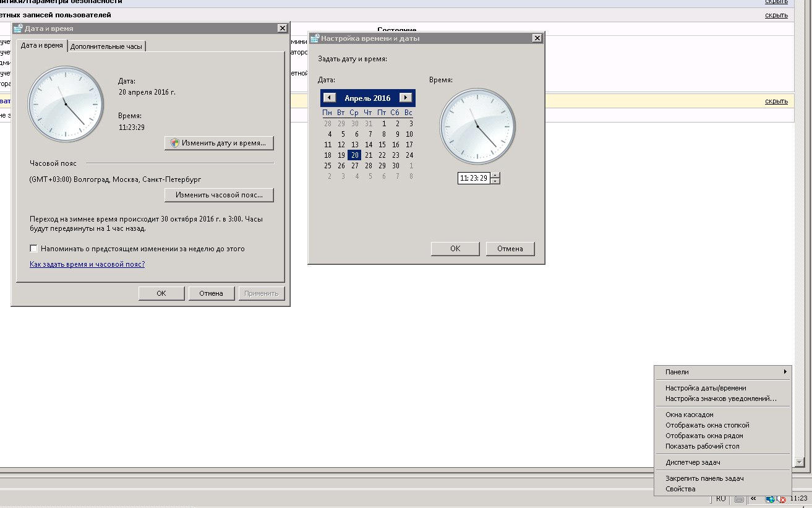The image size is (812, 508).
Task: Click the time input field showing 11:23:29
Action: point(474,178)
